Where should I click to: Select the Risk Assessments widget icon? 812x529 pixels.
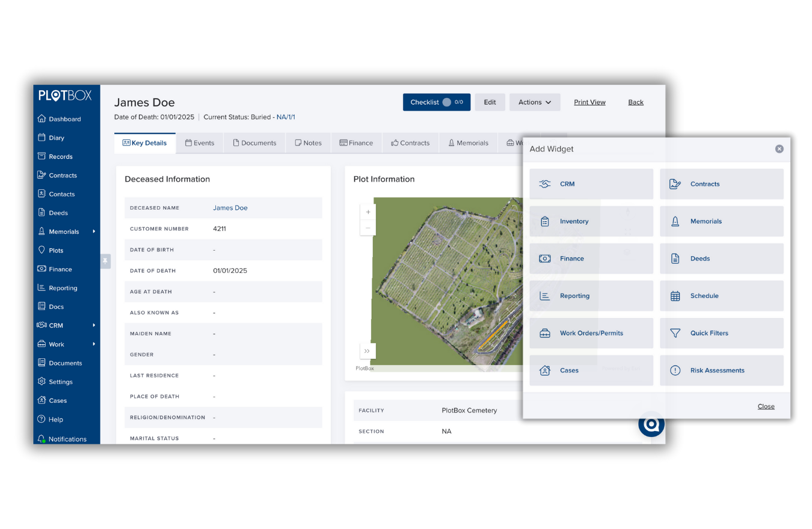(x=675, y=370)
